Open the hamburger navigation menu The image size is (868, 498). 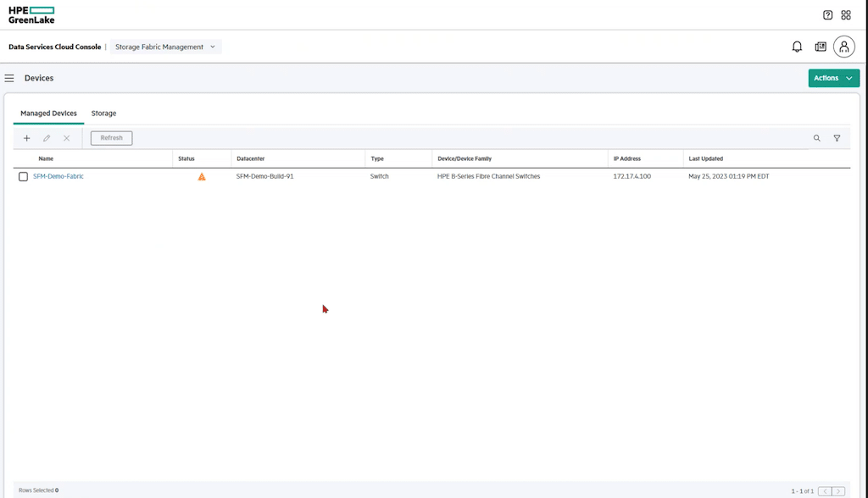pos(9,78)
